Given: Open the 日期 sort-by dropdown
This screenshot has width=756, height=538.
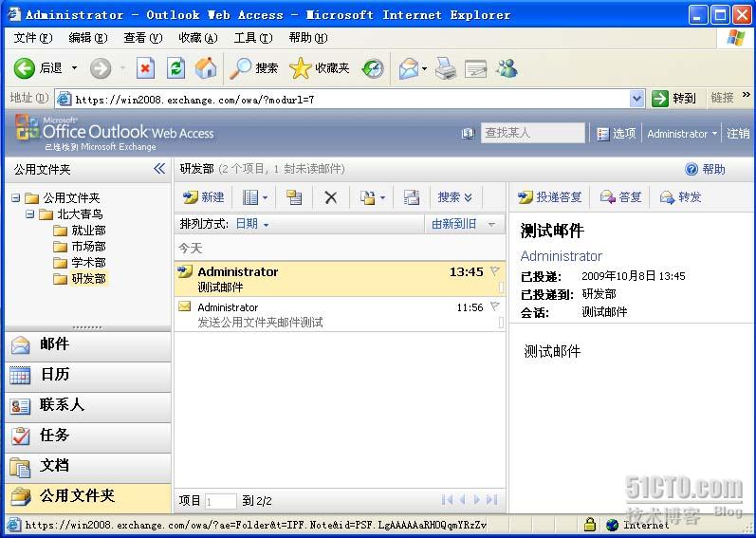Looking at the screenshot, I should click(252, 224).
